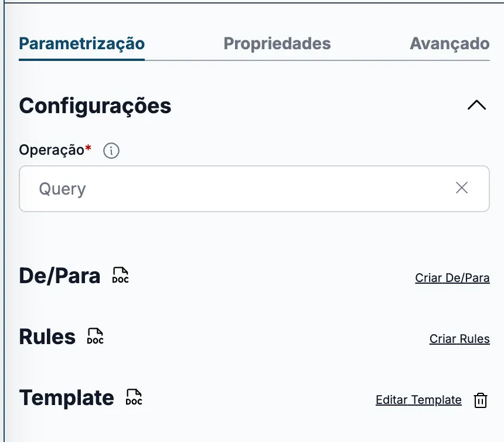504x442 pixels.
Task: Click the Template section heading
Action: click(67, 398)
